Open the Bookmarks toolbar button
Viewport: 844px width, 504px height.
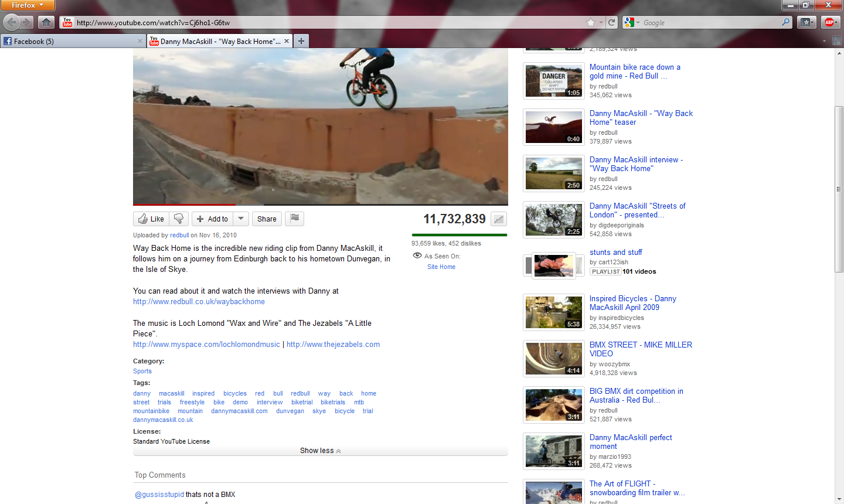pos(806,22)
